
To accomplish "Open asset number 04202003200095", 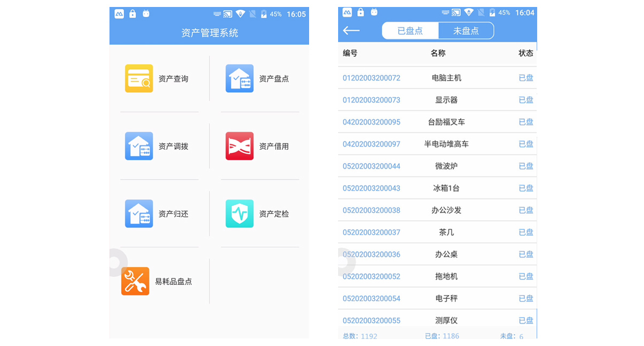I will [x=371, y=122].
